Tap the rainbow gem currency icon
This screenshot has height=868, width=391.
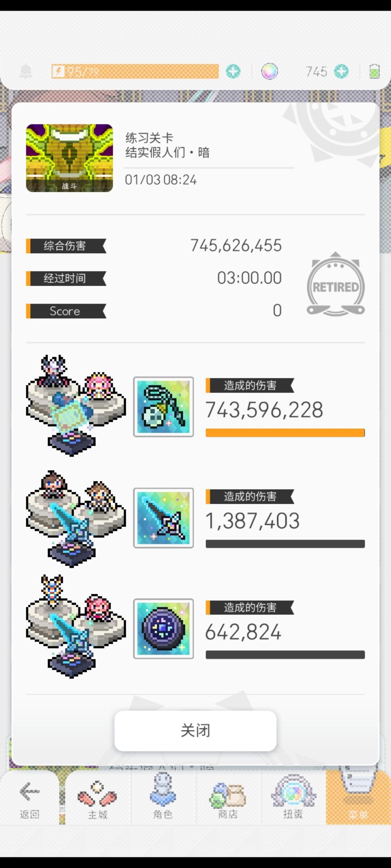pos(269,71)
